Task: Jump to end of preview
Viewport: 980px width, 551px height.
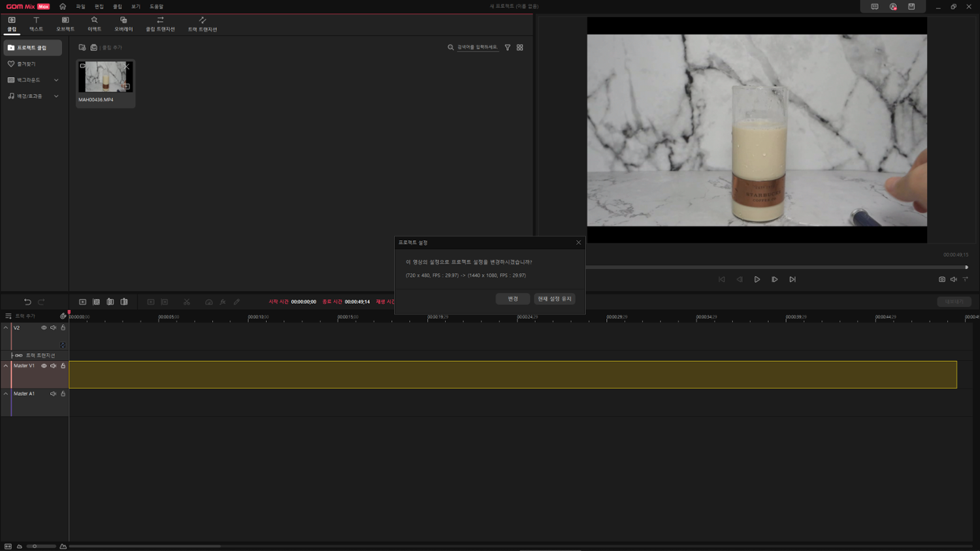Action: (x=792, y=279)
